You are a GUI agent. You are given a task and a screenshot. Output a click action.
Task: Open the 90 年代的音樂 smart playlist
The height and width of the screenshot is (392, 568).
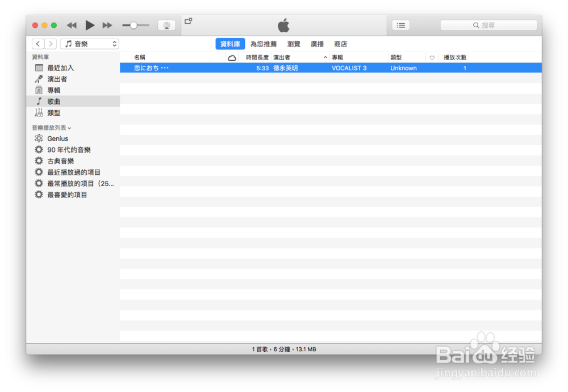pos(73,150)
